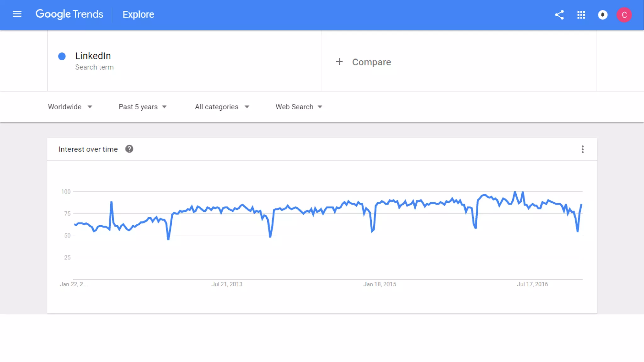This screenshot has width=644, height=362.
Task: Click the Google Trends logo
Action: tap(69, 14)
